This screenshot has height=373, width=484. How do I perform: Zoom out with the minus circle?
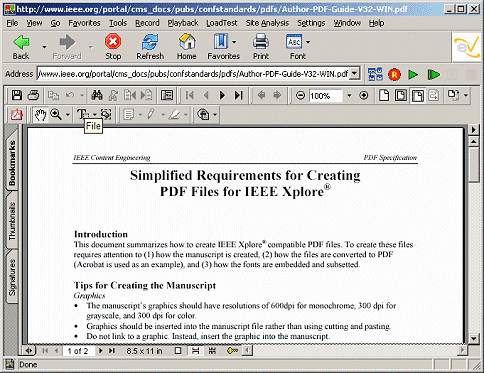pos(300,96)
